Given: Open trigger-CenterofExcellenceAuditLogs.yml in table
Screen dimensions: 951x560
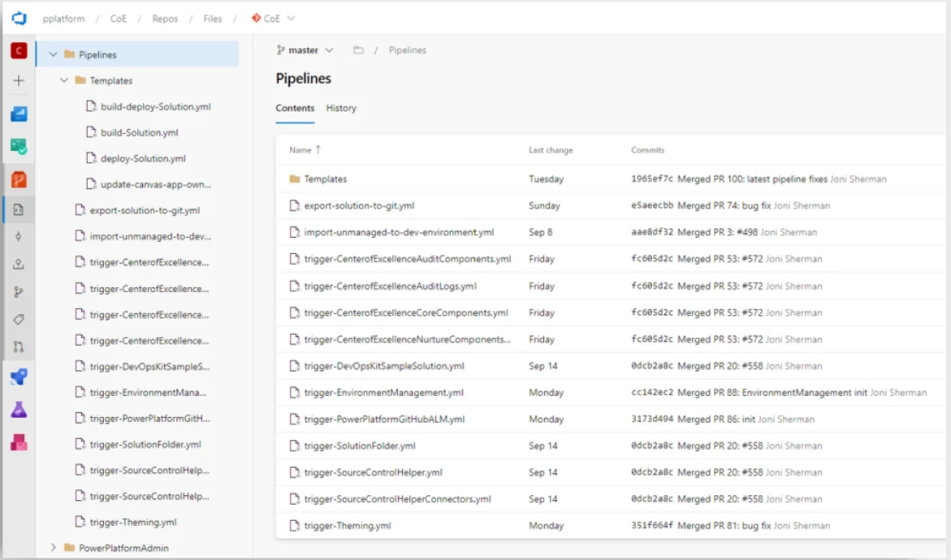Looking at the screenshot, I should tap(390, 286).
